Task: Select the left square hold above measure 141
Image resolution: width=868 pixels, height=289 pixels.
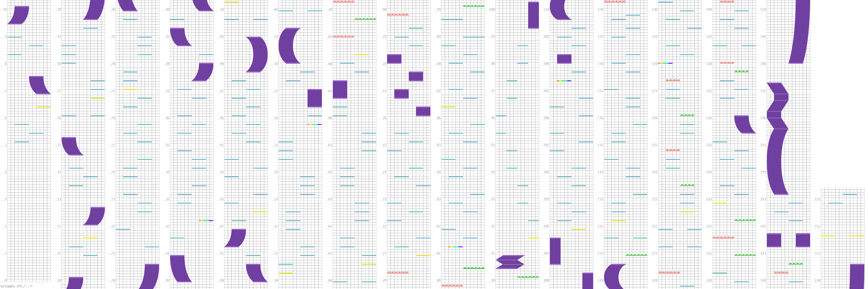Action: coord(774,240)
